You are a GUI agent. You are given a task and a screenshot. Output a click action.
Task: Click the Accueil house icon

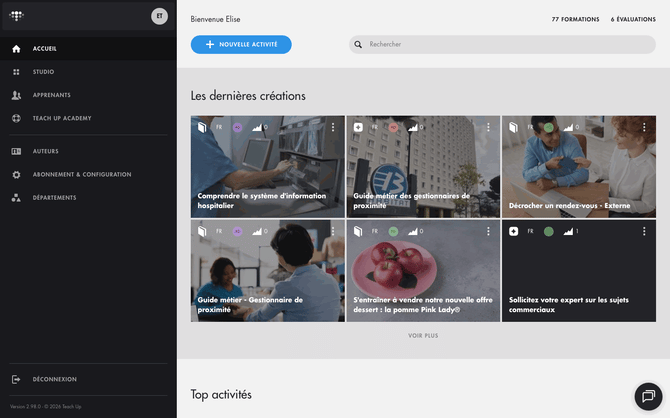16,49
